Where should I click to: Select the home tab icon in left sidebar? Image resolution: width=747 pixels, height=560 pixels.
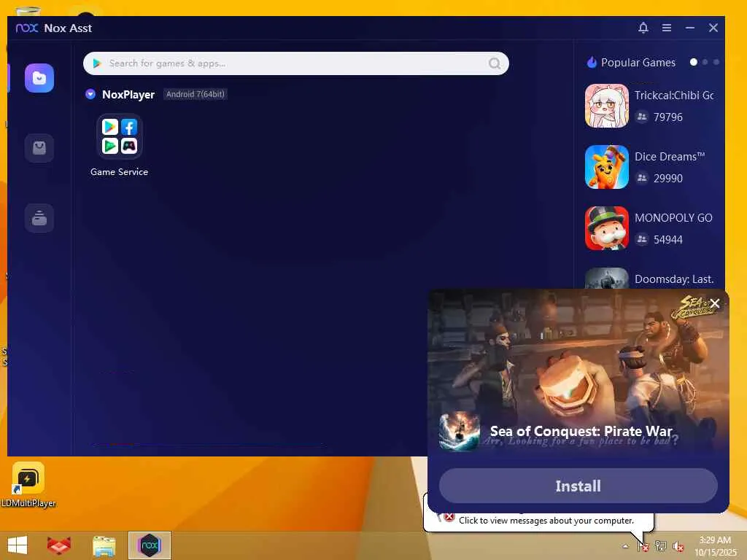[39, 78]
